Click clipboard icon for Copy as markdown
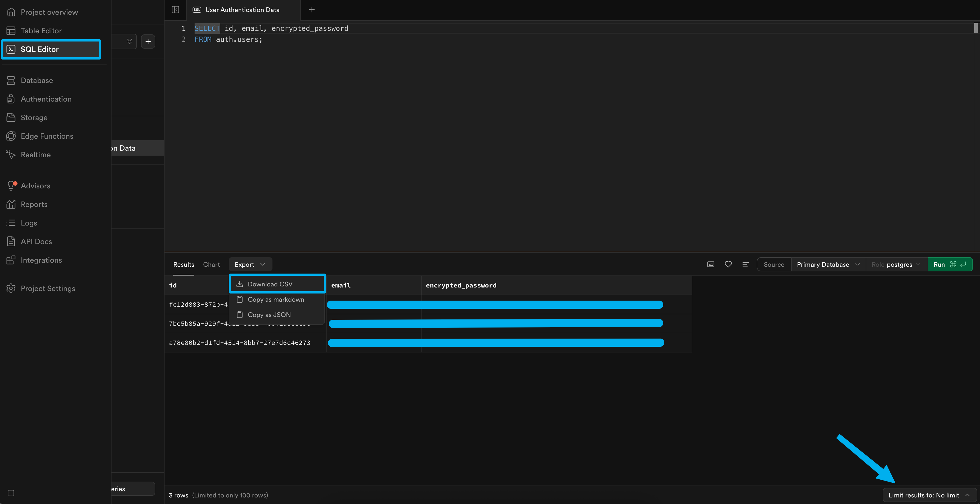The width and height of the screenshot is (980, 504). [x=240, y=300]
